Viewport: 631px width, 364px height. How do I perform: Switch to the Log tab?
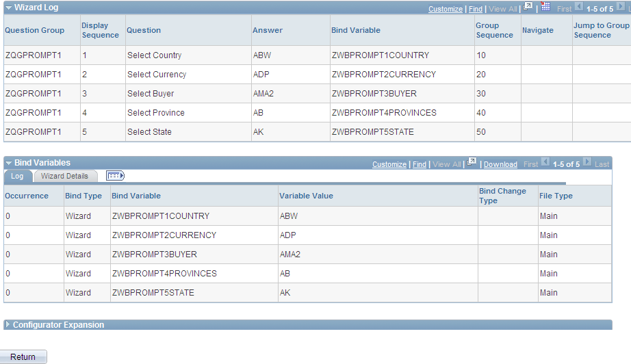point(17,176)
